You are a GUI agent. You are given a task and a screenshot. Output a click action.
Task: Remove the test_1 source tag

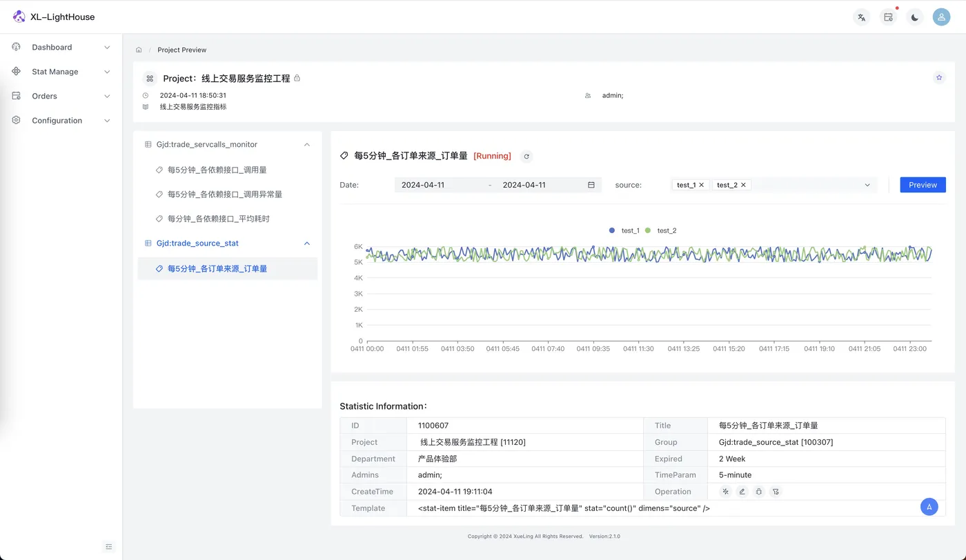point(702,185)
